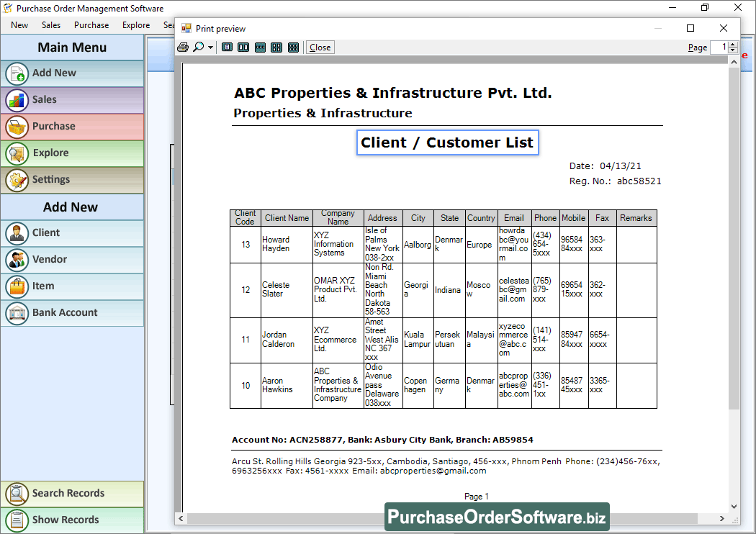Click the Item shopping bag icon
Viewport: 756px width, 534px height.
click(x=17, y=286)
